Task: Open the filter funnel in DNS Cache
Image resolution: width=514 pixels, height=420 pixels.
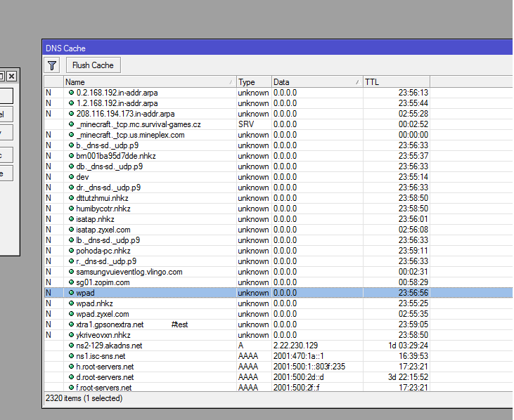Action: coord(52,65)
